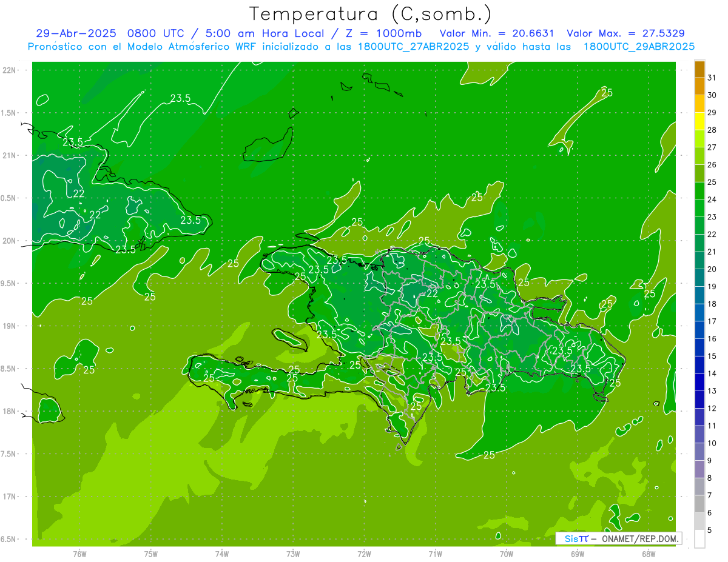This screenshot has width=728, height=562.
Task: Click the 21N latitude axis label
Action: click(x=9, y=156)
